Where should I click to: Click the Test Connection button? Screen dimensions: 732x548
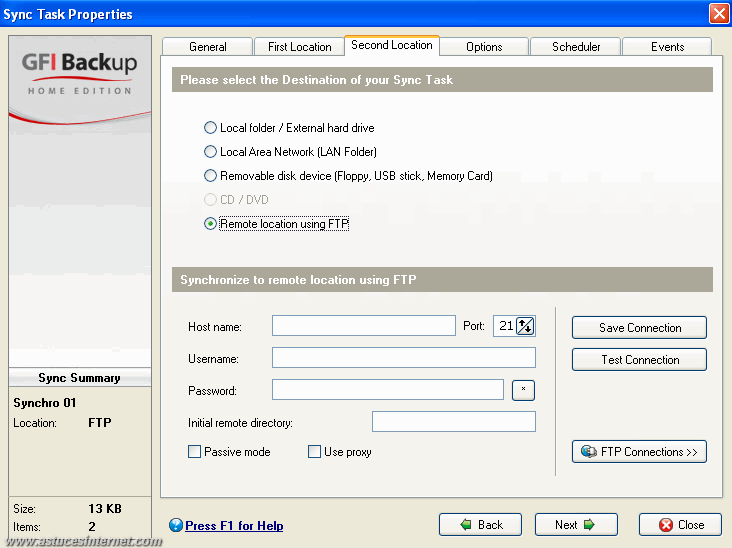coord(639,360)
